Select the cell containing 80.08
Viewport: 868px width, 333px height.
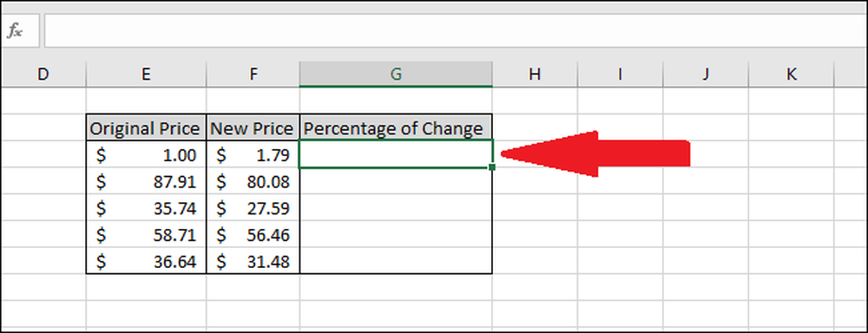253,181
